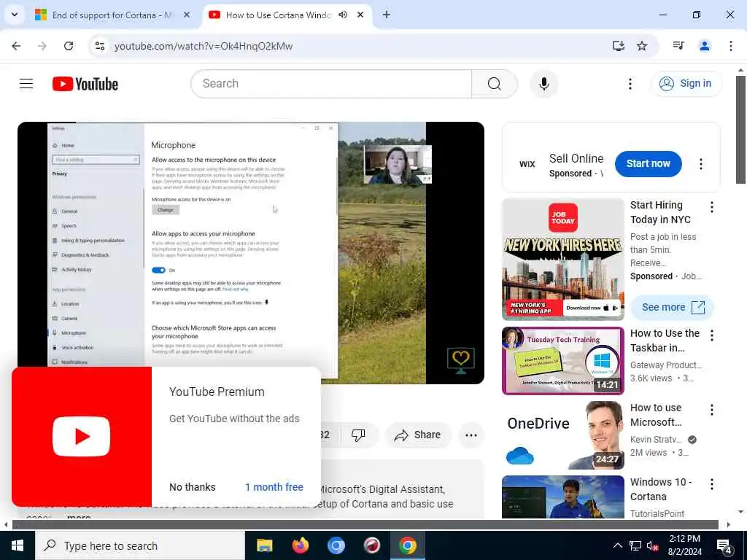Bookmark this page with the star icon
This screenshot has height=560, width=747.
642,46
